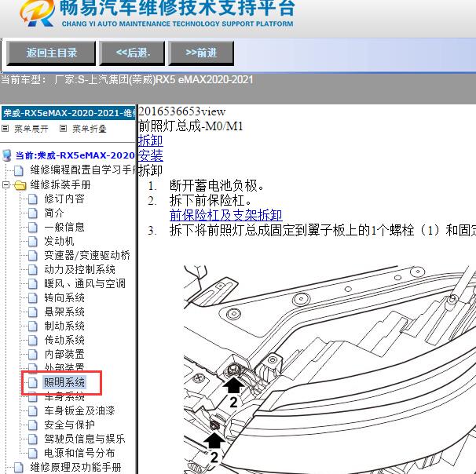Open the 驾驶员信息与娱乐 entry
Screen dimensions: 476x474
[85, 439]
